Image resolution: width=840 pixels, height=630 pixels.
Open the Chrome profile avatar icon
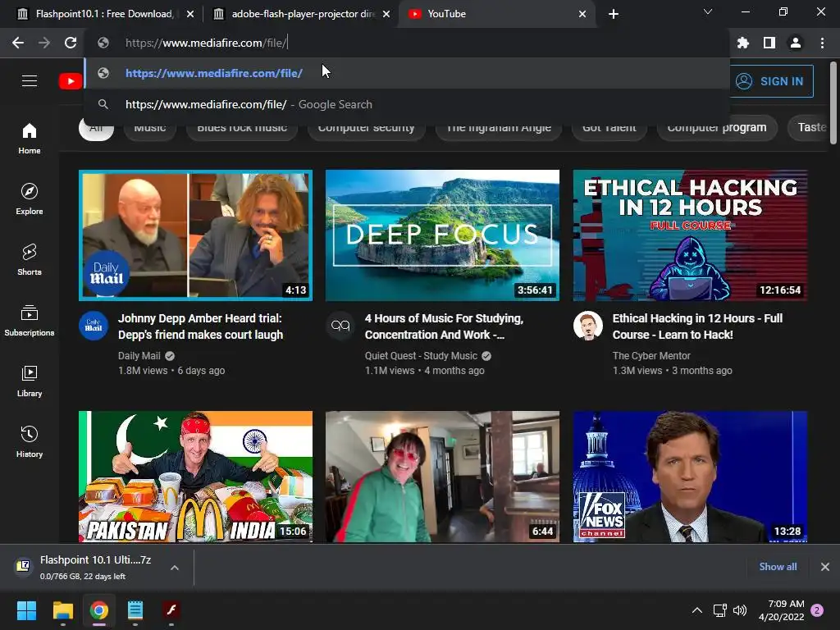[796, 43]
